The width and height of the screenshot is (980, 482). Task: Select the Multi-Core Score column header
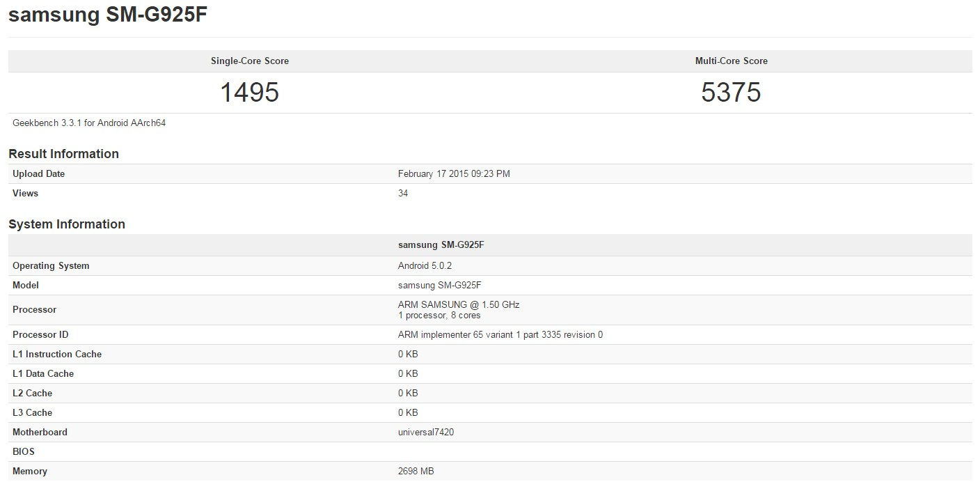coord(732,61)
